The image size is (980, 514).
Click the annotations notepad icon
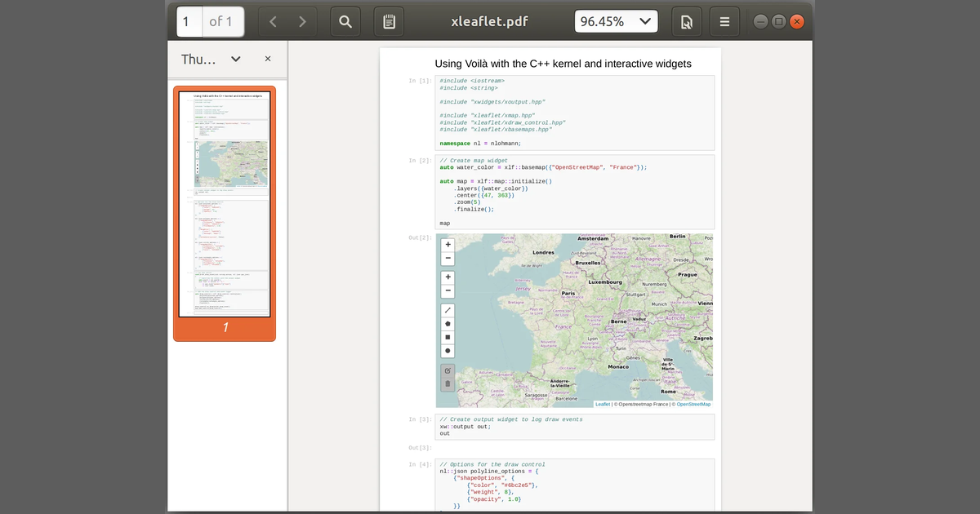389,22
